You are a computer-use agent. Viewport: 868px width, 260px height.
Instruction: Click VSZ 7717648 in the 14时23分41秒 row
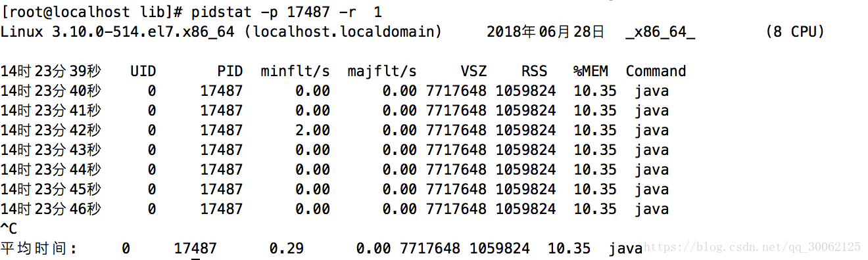pyautogui.click(x=456, y=110)
